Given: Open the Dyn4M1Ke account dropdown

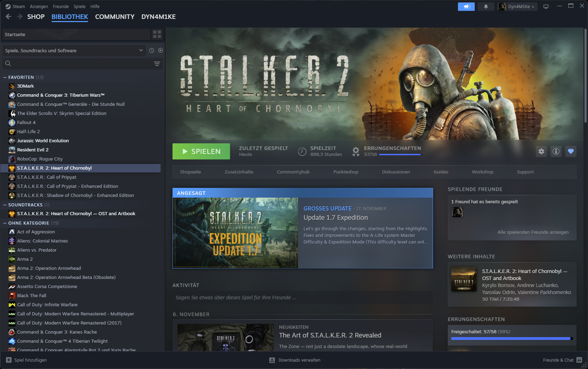Looking at the screenshot, I should pos(518,7).
